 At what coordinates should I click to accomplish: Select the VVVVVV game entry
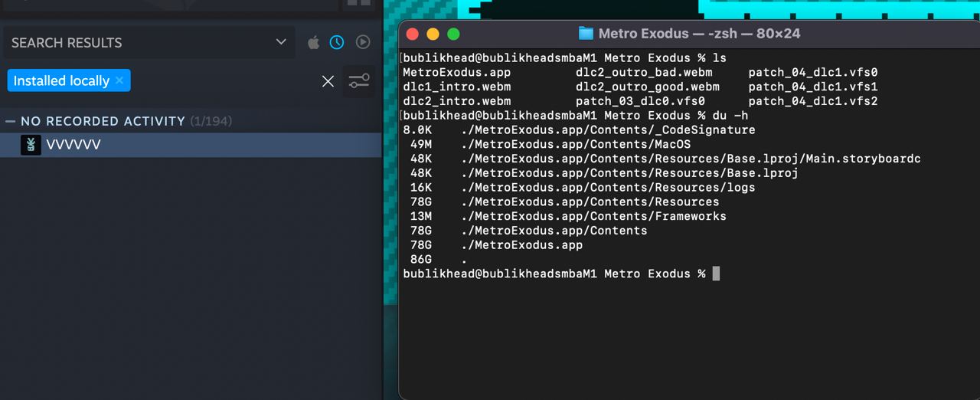click(x=191, y=145)
